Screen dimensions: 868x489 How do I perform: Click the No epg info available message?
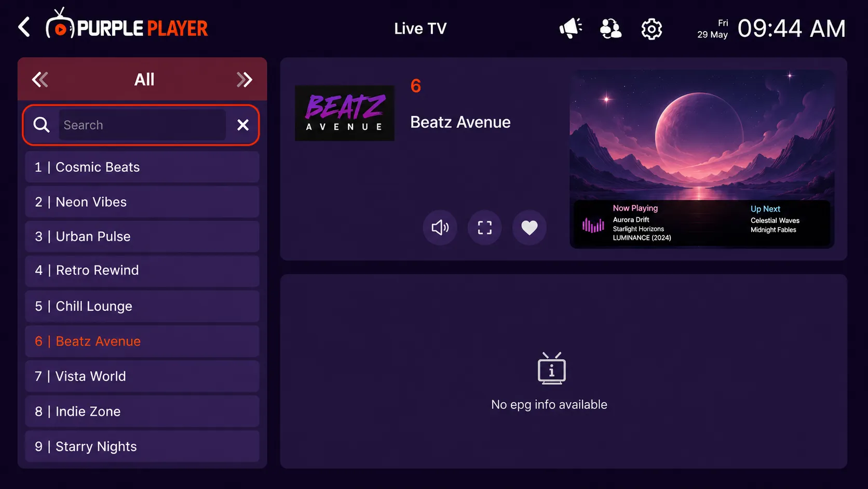coord(549,405)
